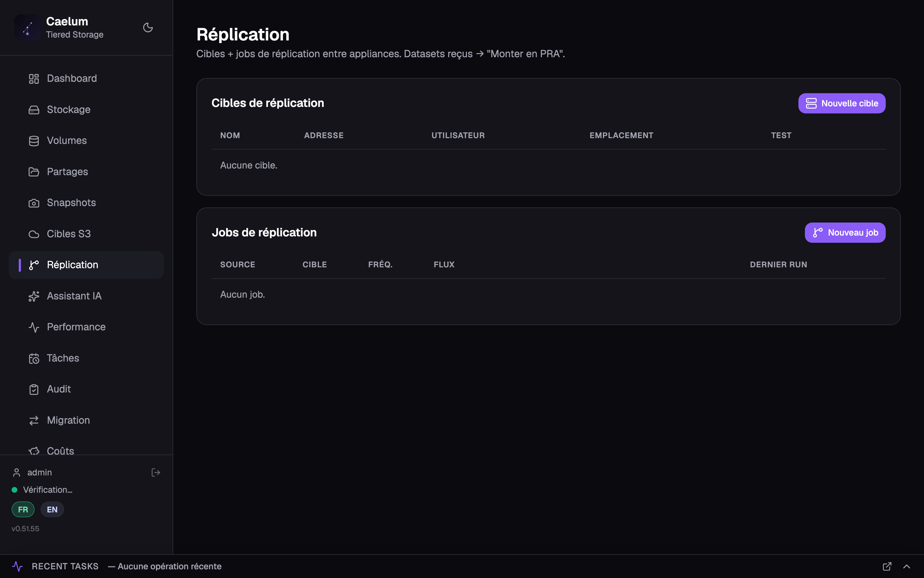Click the Partages folder icon
Viewport: 924px width, 578px height.
click(34, 172)
